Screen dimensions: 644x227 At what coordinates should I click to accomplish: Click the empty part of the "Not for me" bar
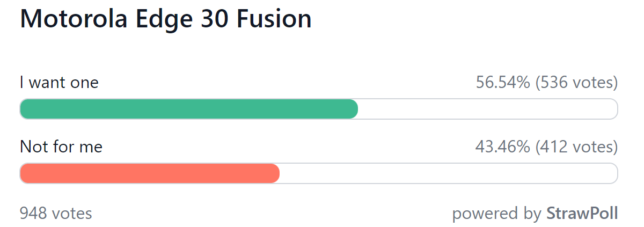449,173
